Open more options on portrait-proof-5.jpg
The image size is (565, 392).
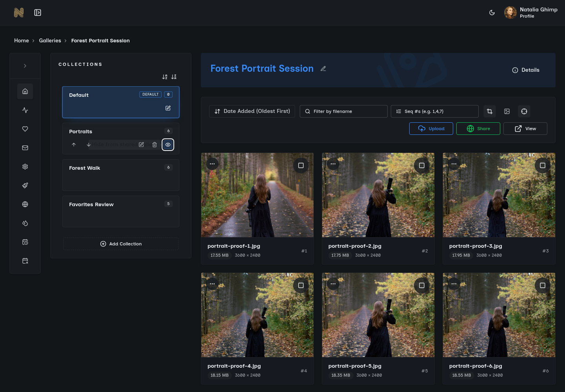pos(333,284)
